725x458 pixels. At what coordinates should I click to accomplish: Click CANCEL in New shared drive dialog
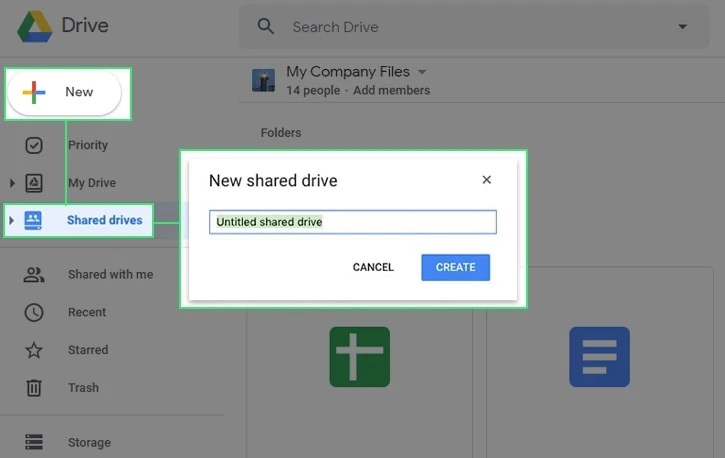tap(373, 267)
